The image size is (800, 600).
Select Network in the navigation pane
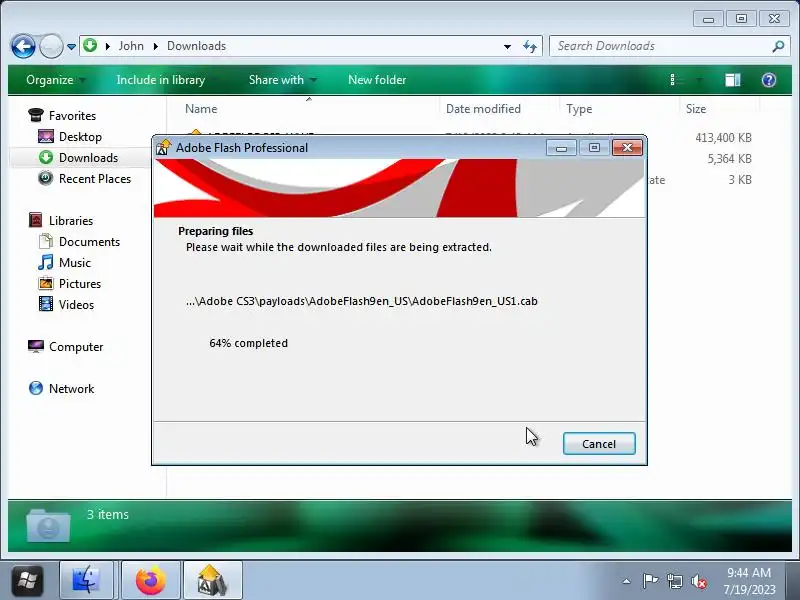coord(71,388)
